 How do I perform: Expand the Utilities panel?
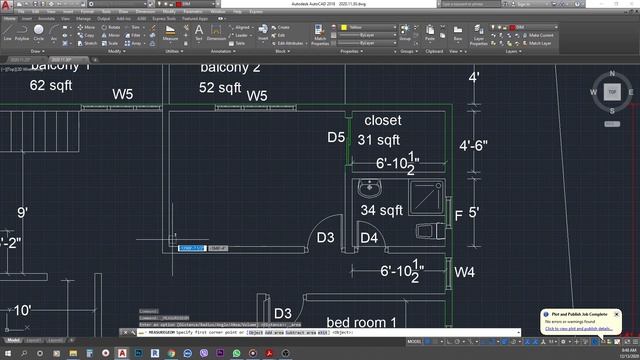click(174, 51)
